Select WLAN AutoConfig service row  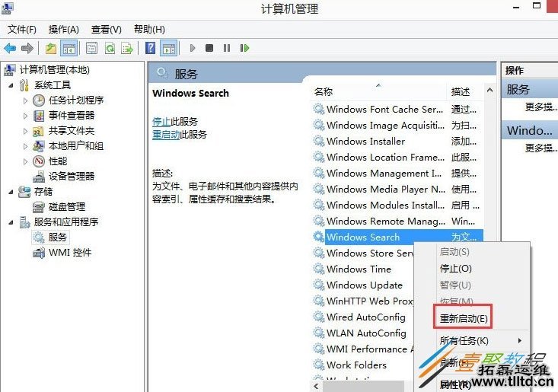click(362, 333)
